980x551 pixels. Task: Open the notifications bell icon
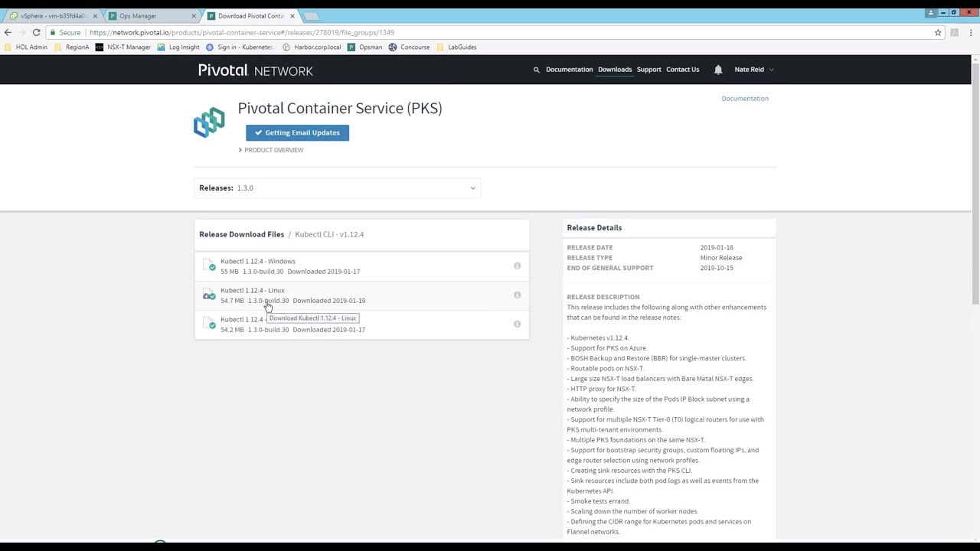pyautogui.click(x=718, y=70)
